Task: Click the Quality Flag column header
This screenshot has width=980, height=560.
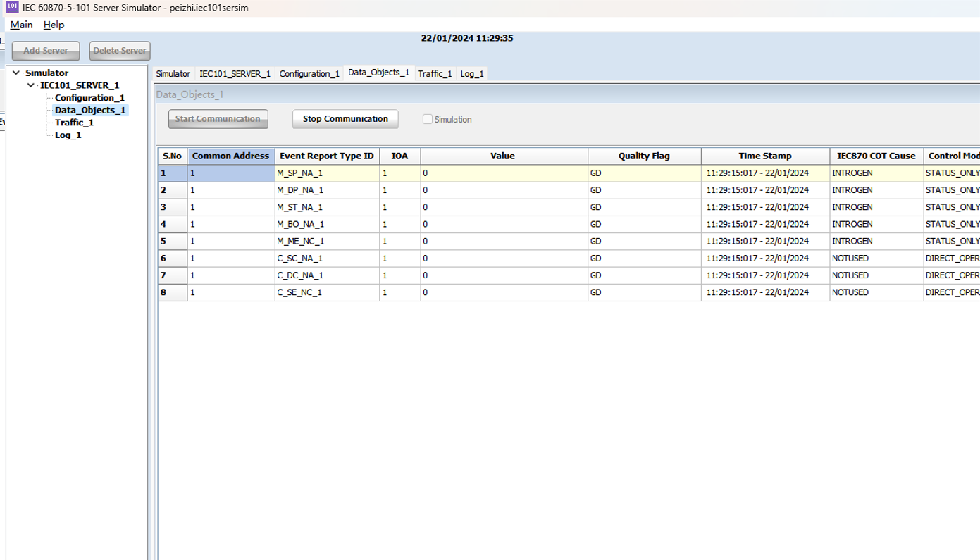Action: [x=644, y=156]
